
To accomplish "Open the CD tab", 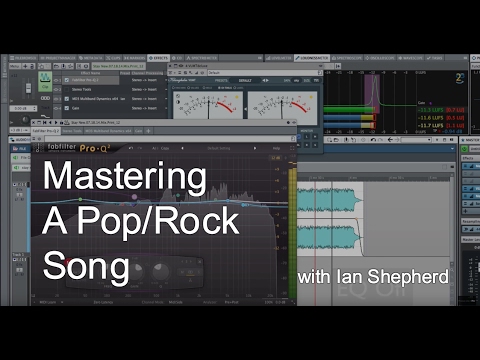I will point(177,58).
